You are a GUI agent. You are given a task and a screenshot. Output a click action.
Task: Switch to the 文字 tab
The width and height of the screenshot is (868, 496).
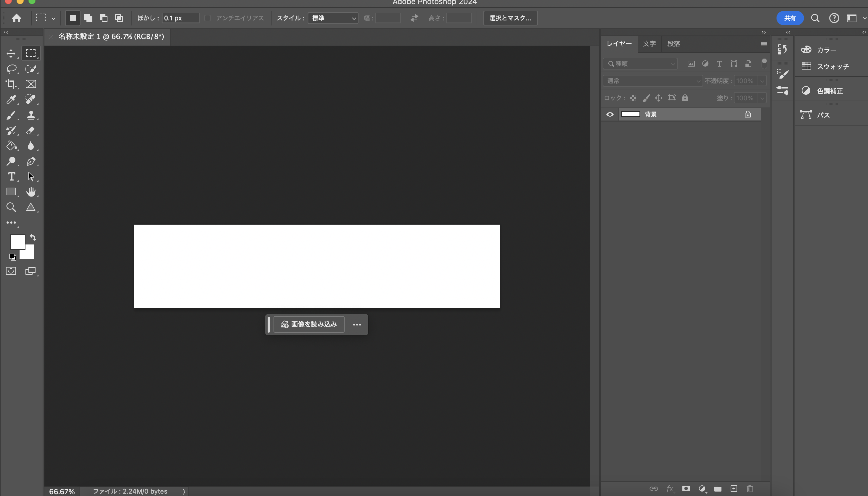click(649, 44)
